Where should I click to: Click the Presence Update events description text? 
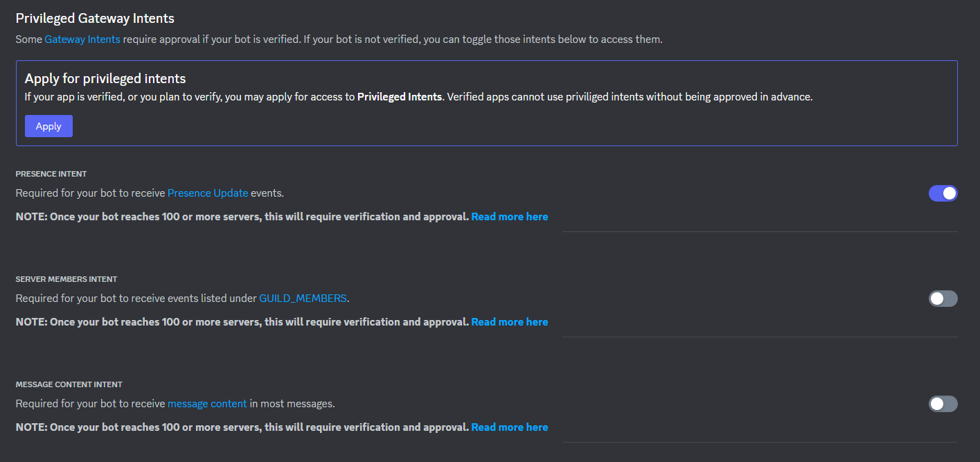point(149,193)
